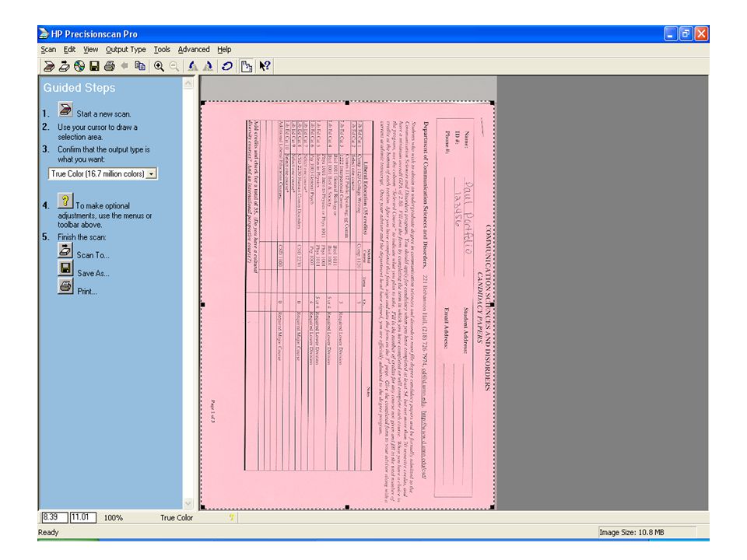The height and width of the screenshot is (560, 747).
Task: Open the Edit menu
Action: click(69, 50)
